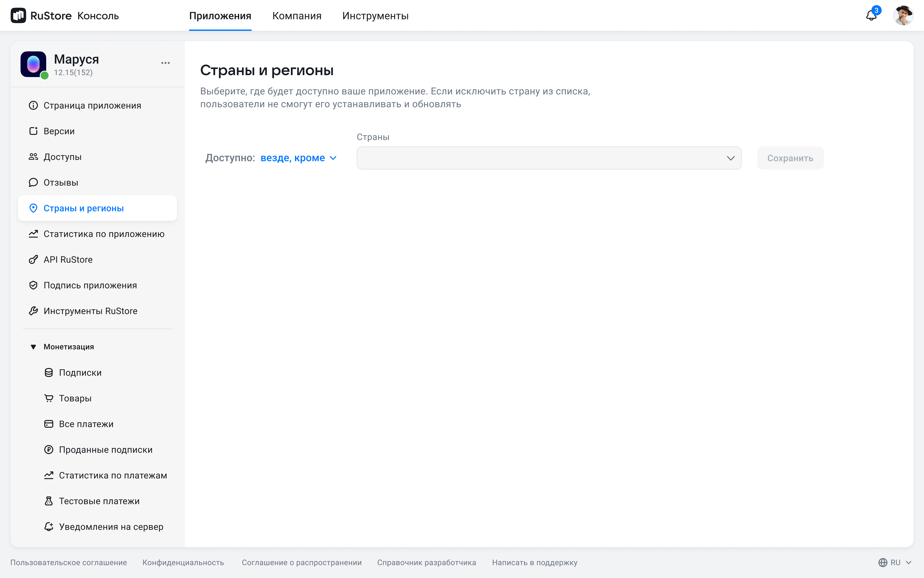This screenshot has width=924, height=578.
Task: Click the shield icon beside Подпись приложения
Action: coord(34,285)
